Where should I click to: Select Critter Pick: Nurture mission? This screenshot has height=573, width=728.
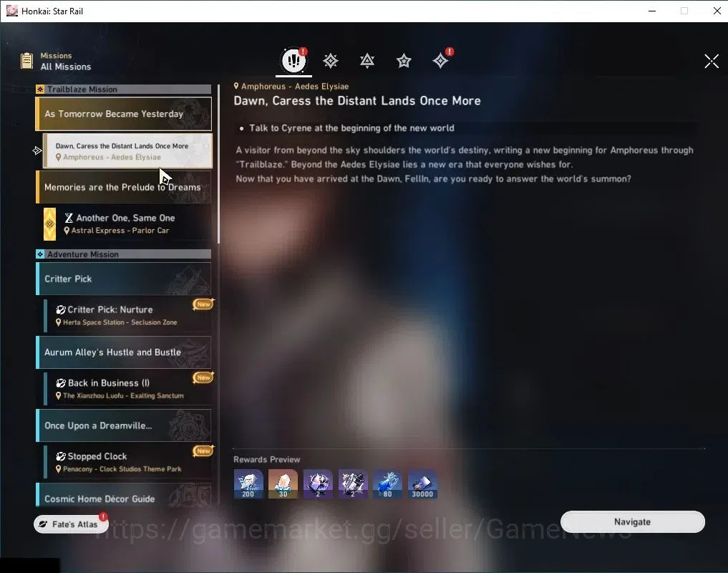[x=127, y=316]
